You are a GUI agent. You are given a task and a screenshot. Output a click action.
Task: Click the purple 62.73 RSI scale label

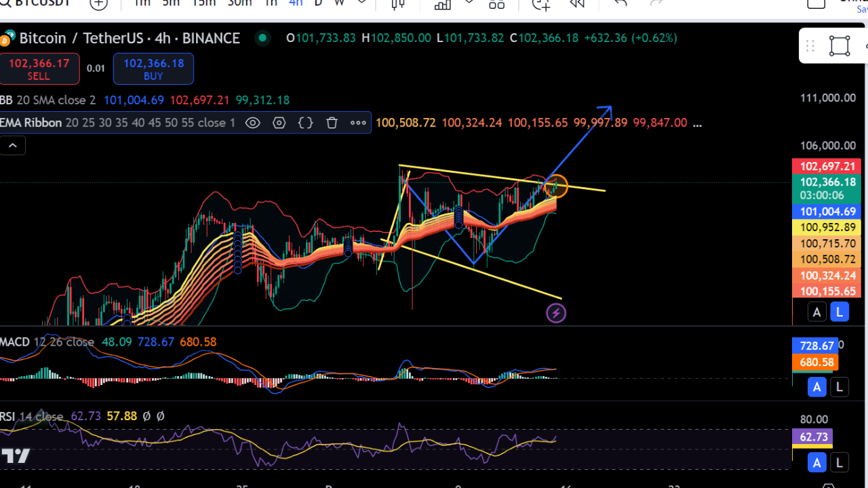pos(812,437)
